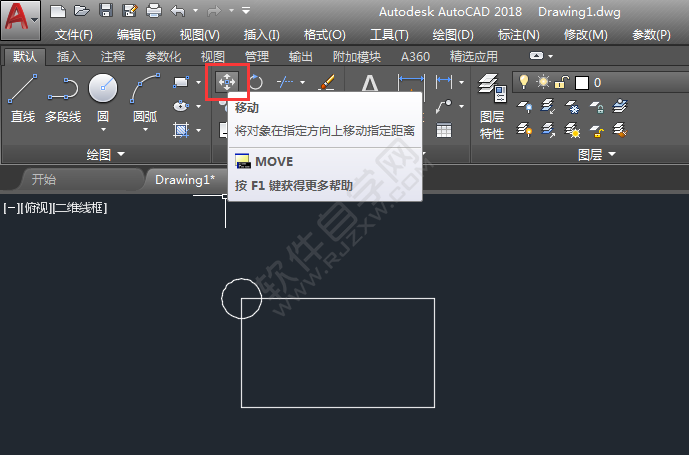Click the [二维线框] visual style control
This screenshot has height=455, width=689.
80,208
